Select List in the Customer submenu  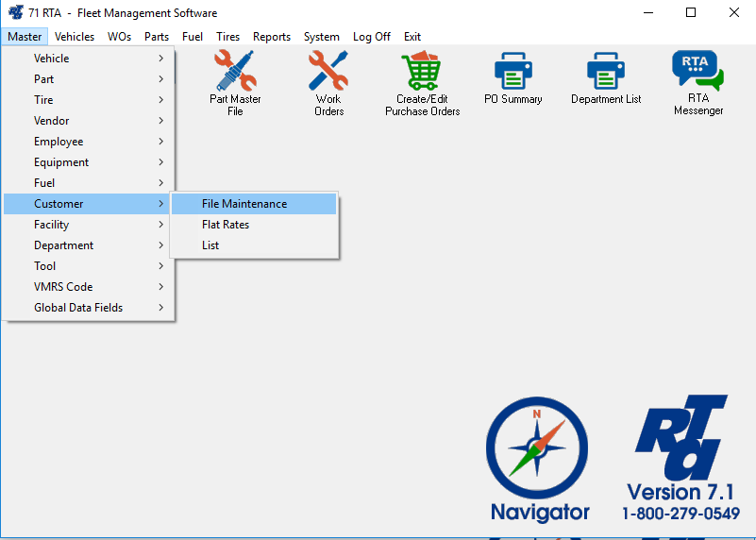click(x=210, y=245)
